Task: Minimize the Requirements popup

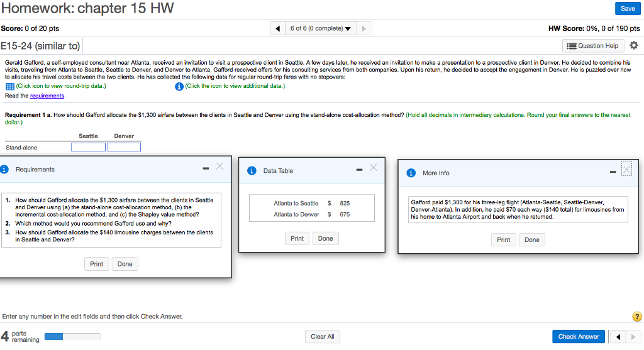Action: pos(206,168)
